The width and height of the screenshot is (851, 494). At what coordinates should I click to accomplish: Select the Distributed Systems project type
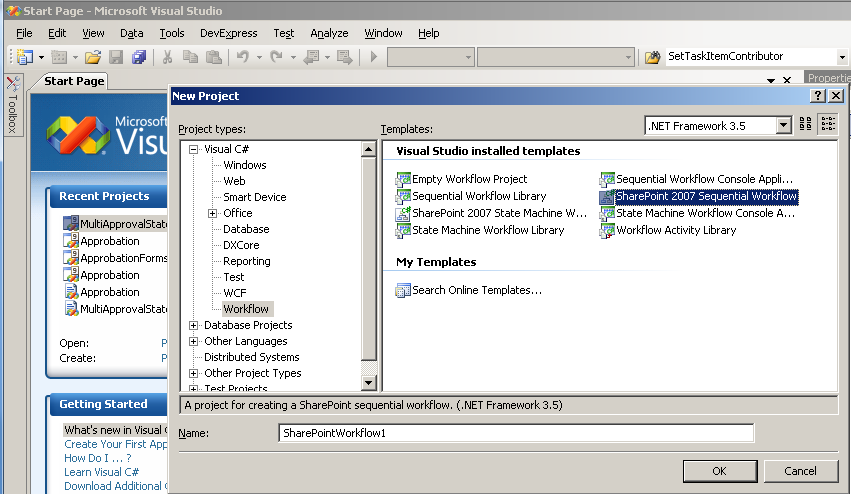click(252, 357)
